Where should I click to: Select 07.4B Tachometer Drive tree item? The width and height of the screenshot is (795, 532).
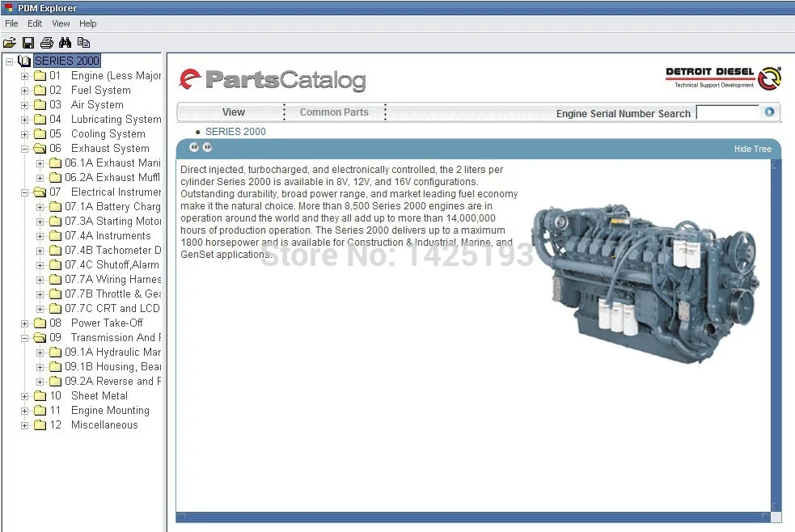[x=112, y=251]
